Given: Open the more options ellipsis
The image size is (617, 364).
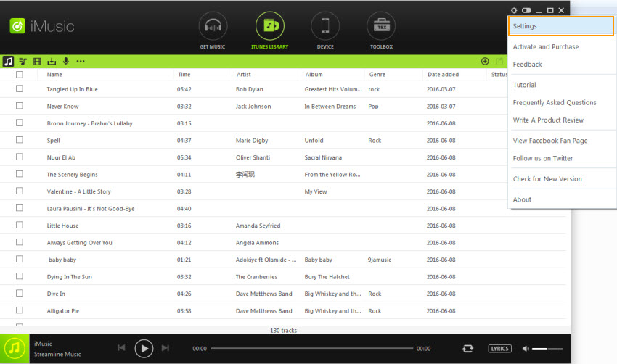Looking at the screenshot, I should [81, 62].
